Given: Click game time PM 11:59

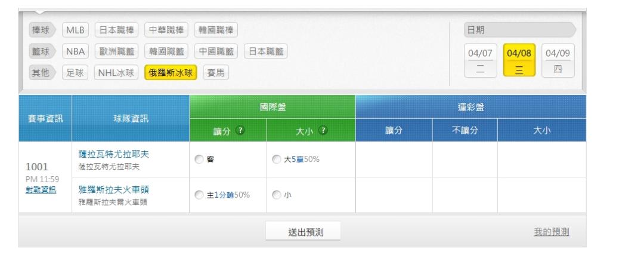Looking at the screenshot, I should (42, 179).
